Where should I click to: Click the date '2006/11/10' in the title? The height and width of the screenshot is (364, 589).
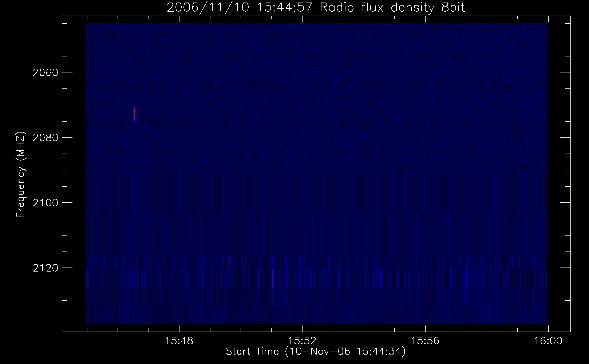pyautogui.click(x=208, y=8)
